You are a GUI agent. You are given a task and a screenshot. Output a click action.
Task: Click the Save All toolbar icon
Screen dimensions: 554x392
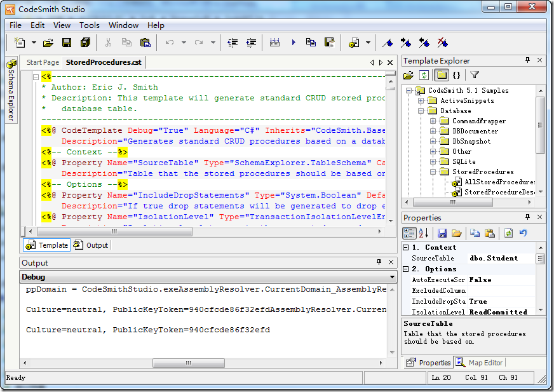[x=85, y=43]
